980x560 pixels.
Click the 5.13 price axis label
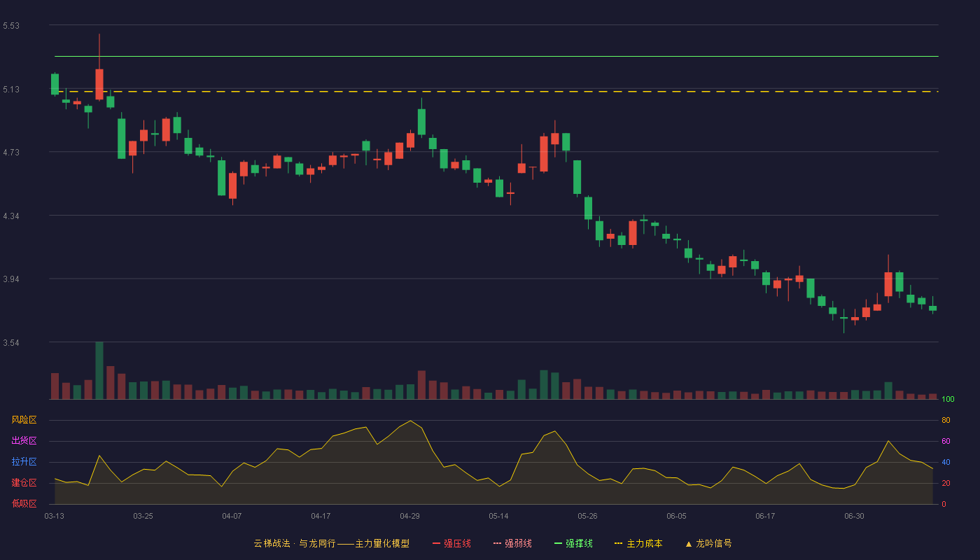[x=11, y=90]
